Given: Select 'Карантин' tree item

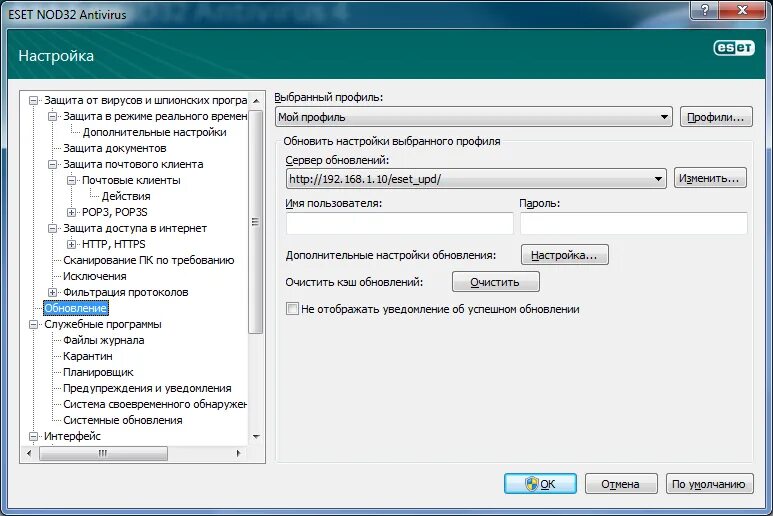Looking at the screenshot, I should click(87, 356).
